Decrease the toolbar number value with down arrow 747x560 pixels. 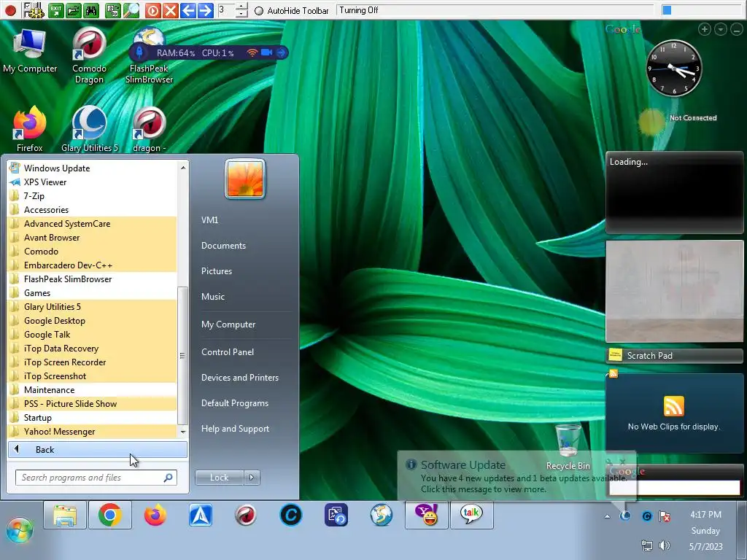point(241,13)
